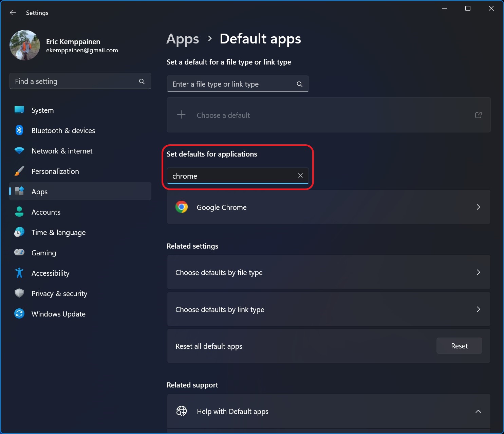Open the System settings category
504x434 pixels.
pyautogui.click(x=80, y=110)
